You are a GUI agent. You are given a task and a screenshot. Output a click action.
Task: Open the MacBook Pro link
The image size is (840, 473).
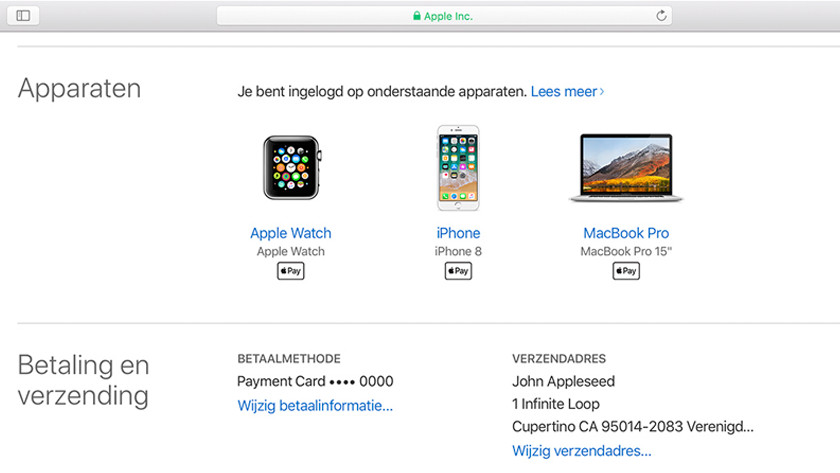click(x=626, y=233)
